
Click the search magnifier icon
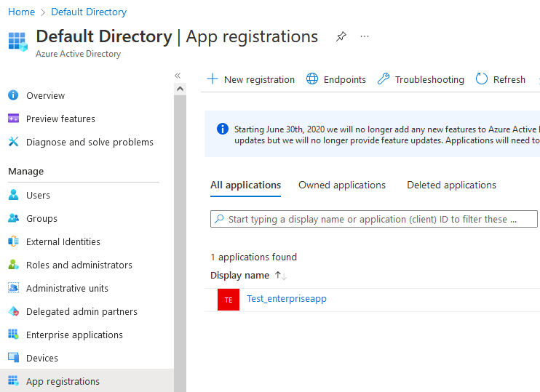219,218
